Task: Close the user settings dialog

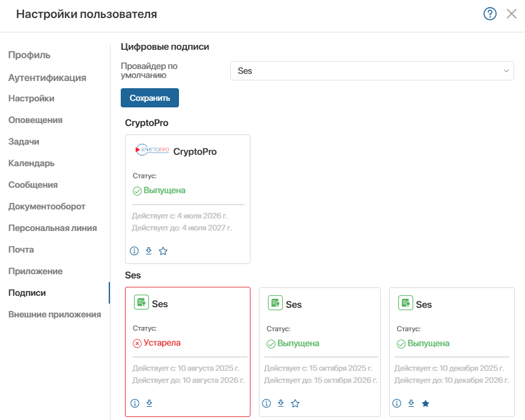Action: point(512,14)
